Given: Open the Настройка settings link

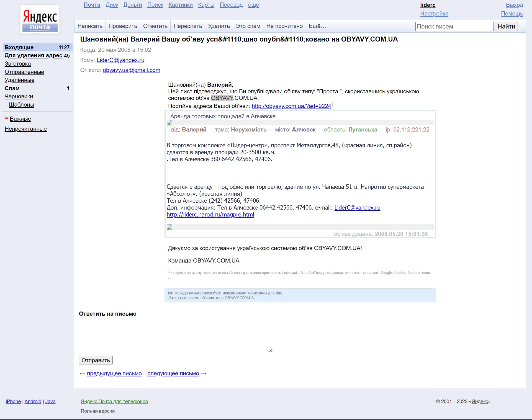Looking at the screenshot, I should click(434, 14).
